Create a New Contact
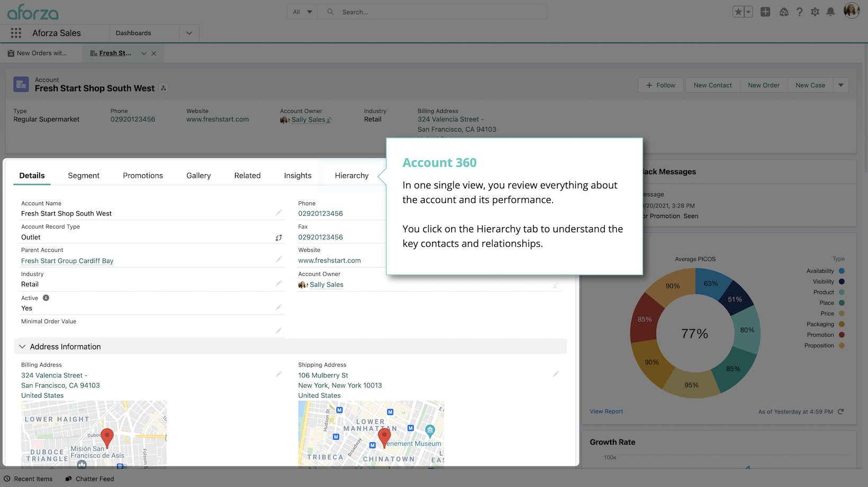The image size is (868, 487). [x=713, y=85]
